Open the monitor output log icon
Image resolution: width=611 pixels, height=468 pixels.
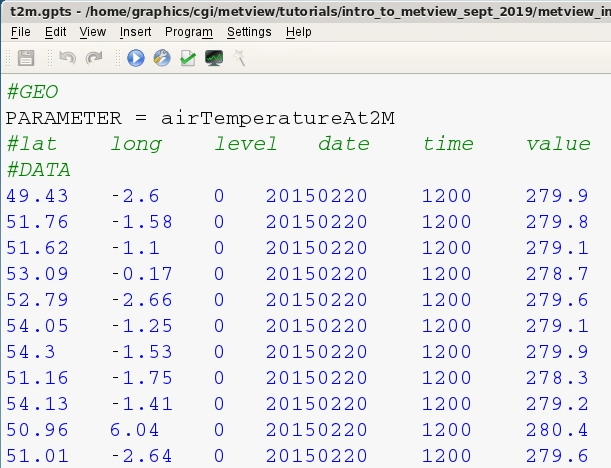(214, 58)
